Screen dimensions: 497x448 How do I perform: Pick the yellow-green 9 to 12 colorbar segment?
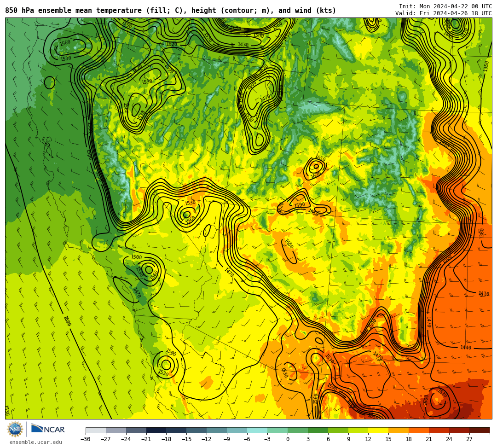tap(358, 430)
